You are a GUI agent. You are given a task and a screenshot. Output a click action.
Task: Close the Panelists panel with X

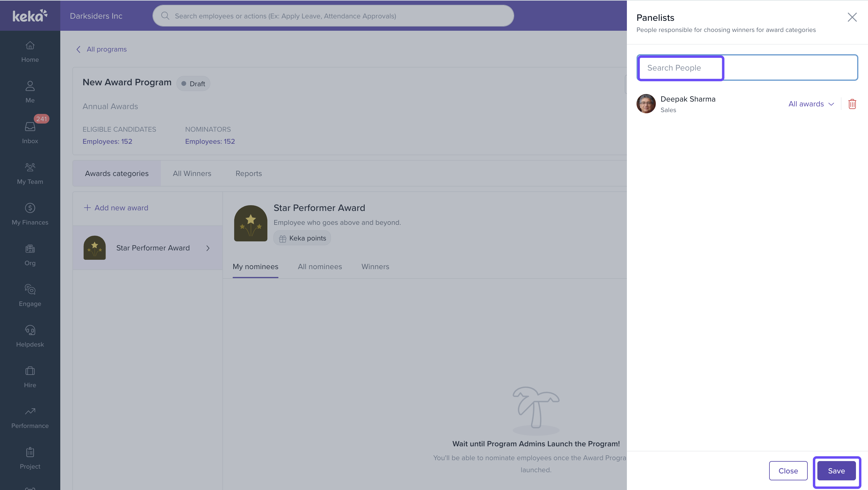[852, 17]
